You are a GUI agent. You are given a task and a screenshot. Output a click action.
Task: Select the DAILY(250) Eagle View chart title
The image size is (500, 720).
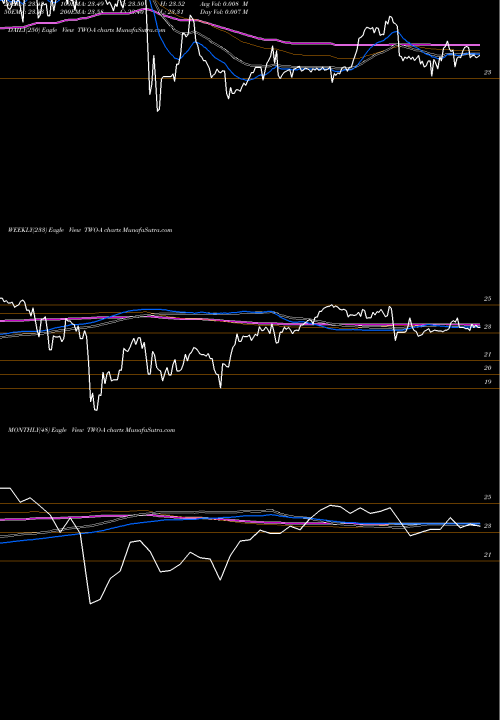86,30
